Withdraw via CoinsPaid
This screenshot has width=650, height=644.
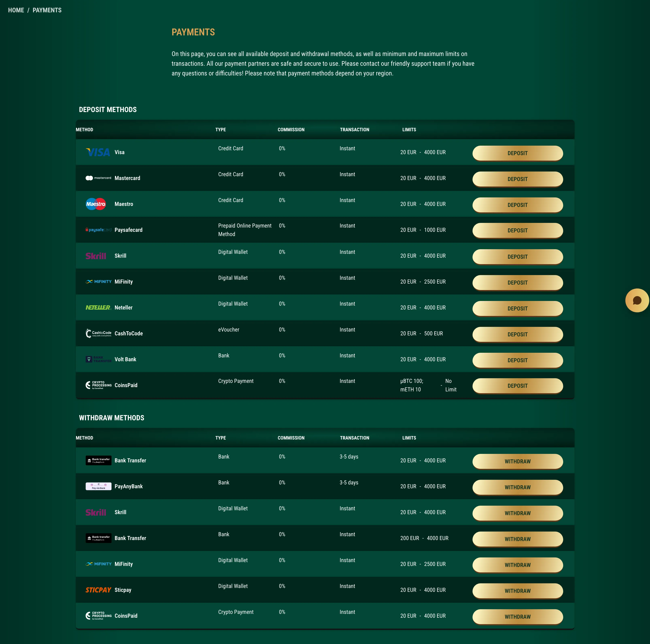point(517,617)
